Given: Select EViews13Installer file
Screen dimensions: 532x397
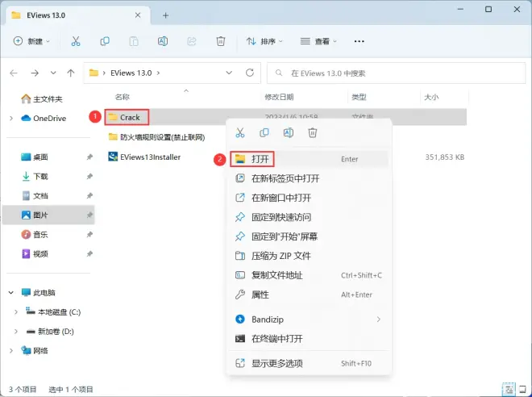Looking at the screenshot, I should point(144,157).
